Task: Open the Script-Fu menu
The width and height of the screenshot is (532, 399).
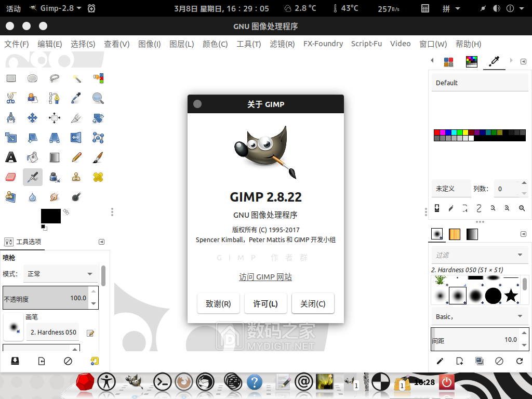Action: 366,44
